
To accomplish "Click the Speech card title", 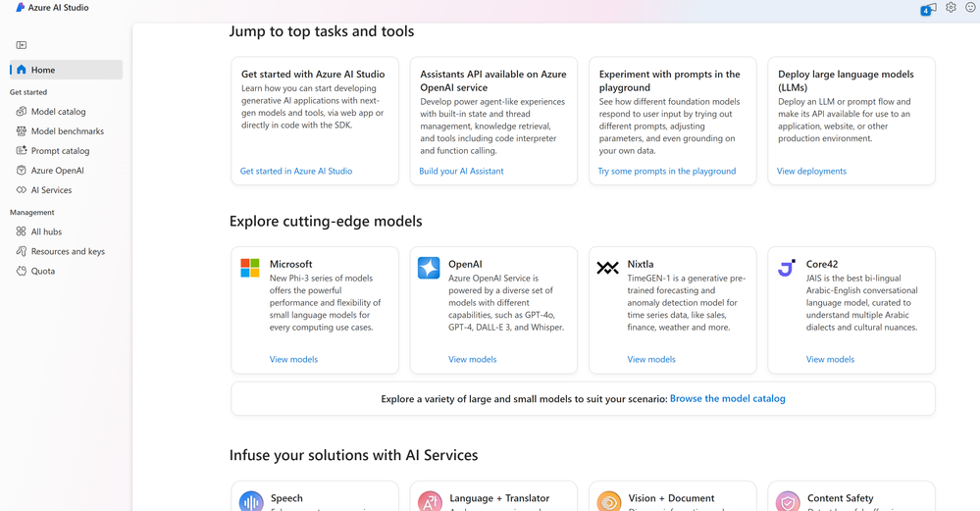I will (x=286, y=498).
